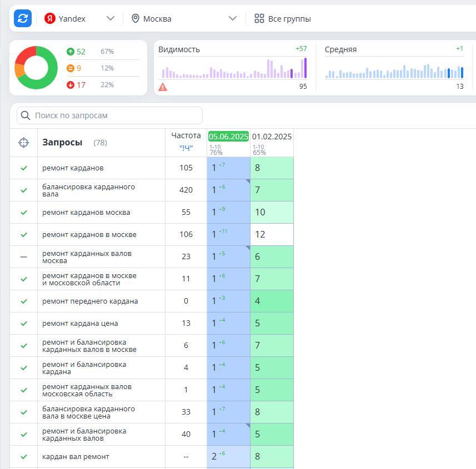
Task: Open the query ремонт карданных валов московская область
Action: click(x=87, y=390)
